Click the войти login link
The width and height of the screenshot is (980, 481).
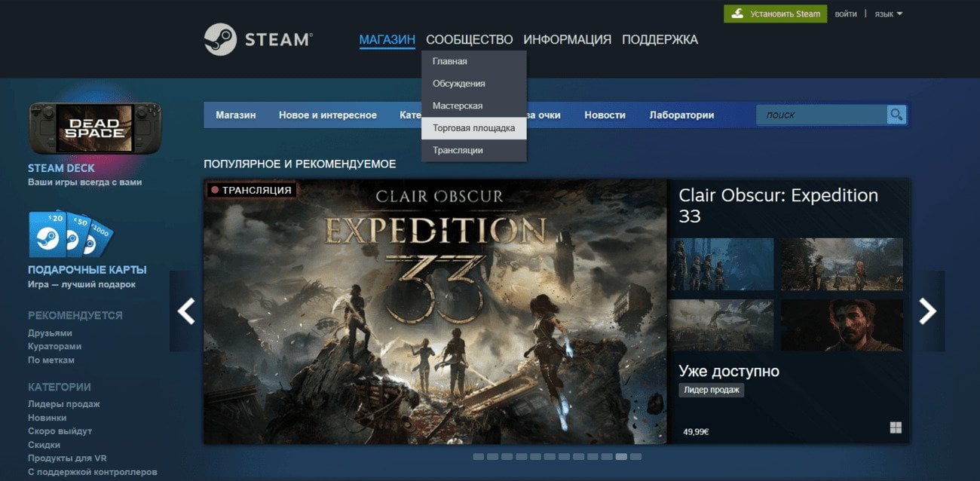pos(846,14)
